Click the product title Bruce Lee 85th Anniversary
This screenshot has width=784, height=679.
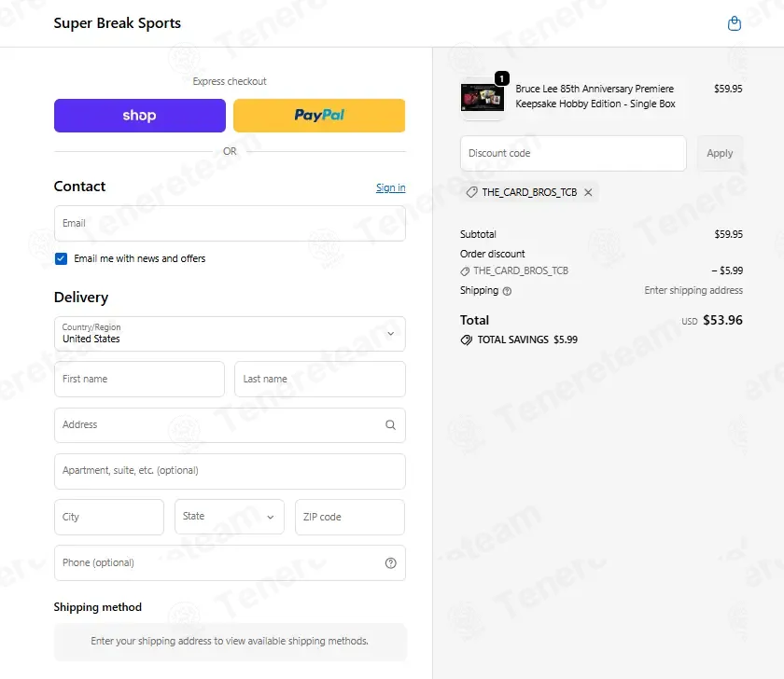click(595, 96)
